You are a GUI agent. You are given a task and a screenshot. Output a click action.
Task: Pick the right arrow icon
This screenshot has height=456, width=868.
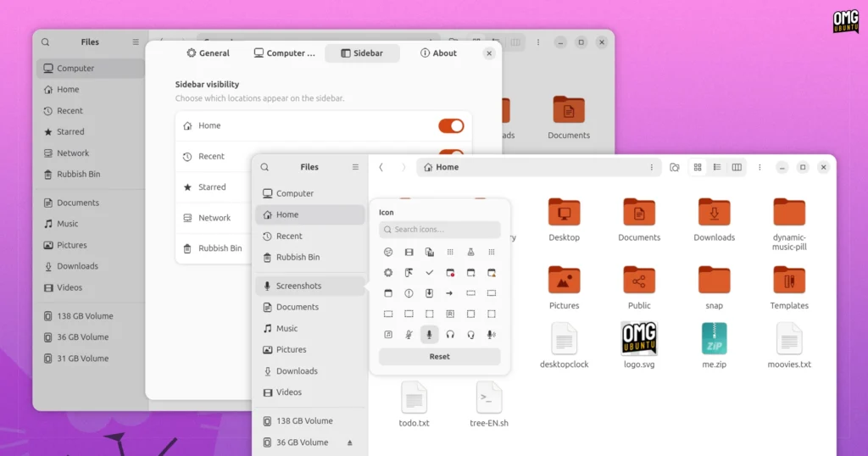coord(449,293)
